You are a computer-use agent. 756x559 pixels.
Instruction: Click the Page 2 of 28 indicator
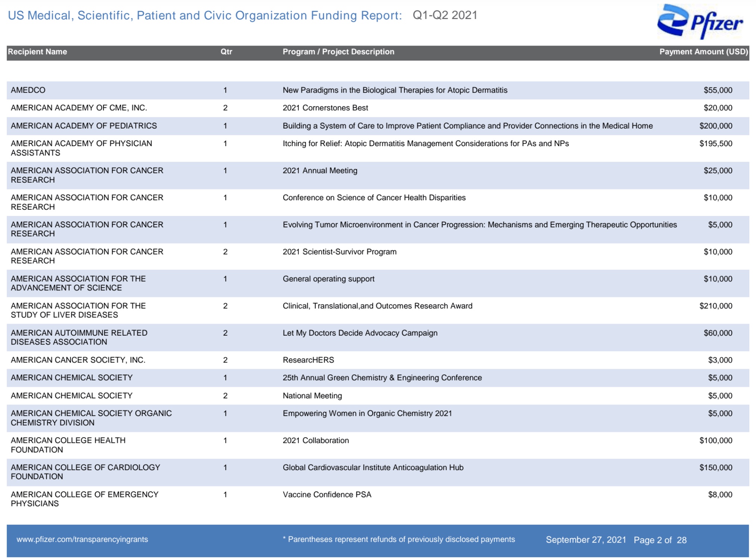(x=660, y=540)
